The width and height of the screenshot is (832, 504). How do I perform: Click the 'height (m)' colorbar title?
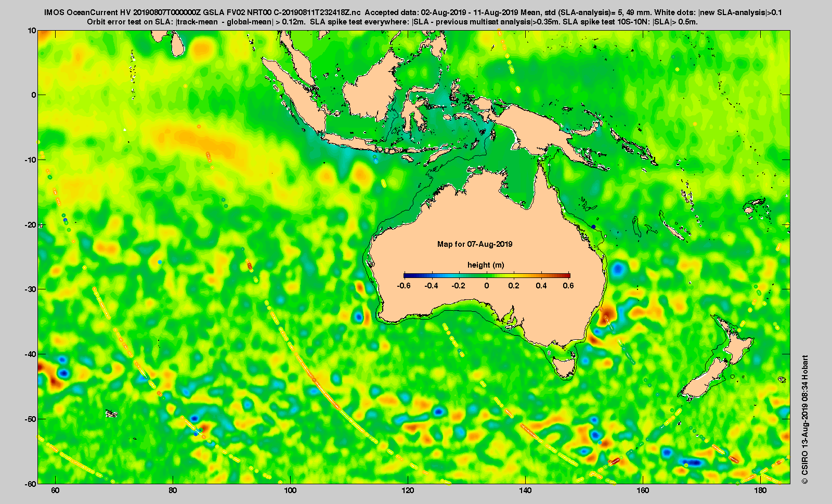(x=486, y=265)
